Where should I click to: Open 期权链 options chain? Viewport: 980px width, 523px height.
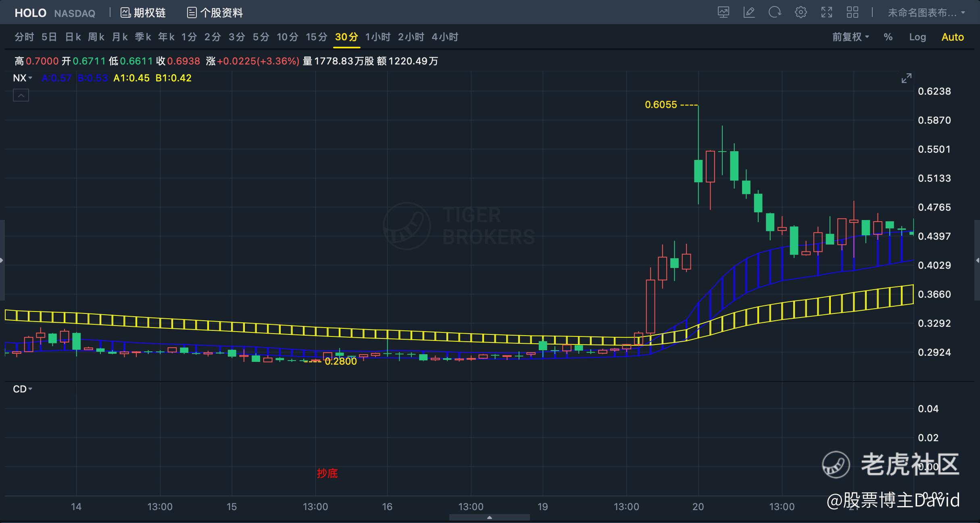pyautogui.click(x=143, y=13)
